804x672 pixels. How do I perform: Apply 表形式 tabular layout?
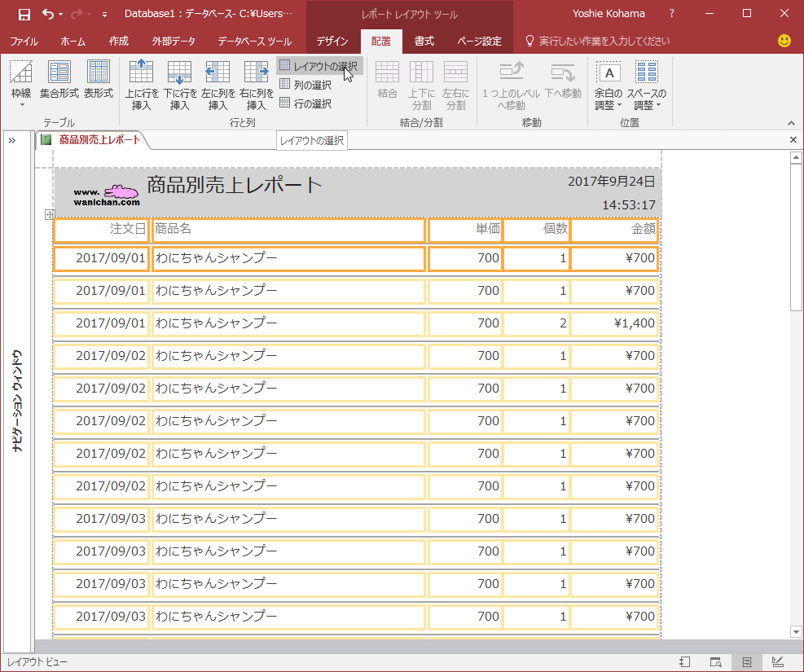pyautogui.click(x=98, y=80)
